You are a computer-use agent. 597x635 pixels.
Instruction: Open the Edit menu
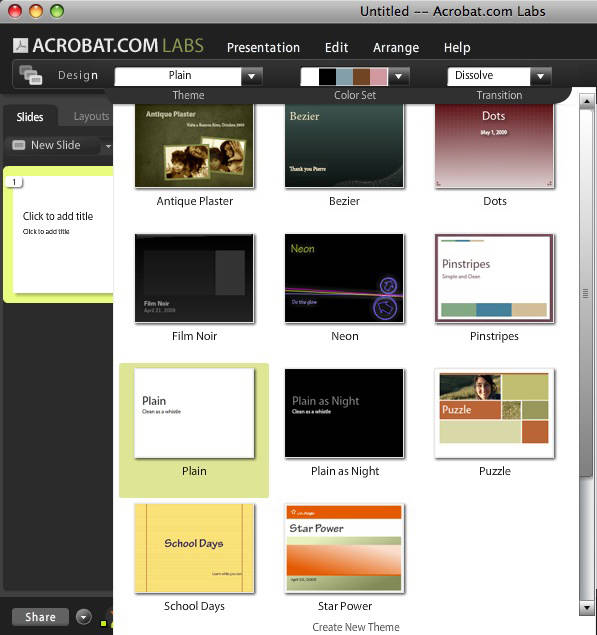pyautogui.click(x=336, y=47)
